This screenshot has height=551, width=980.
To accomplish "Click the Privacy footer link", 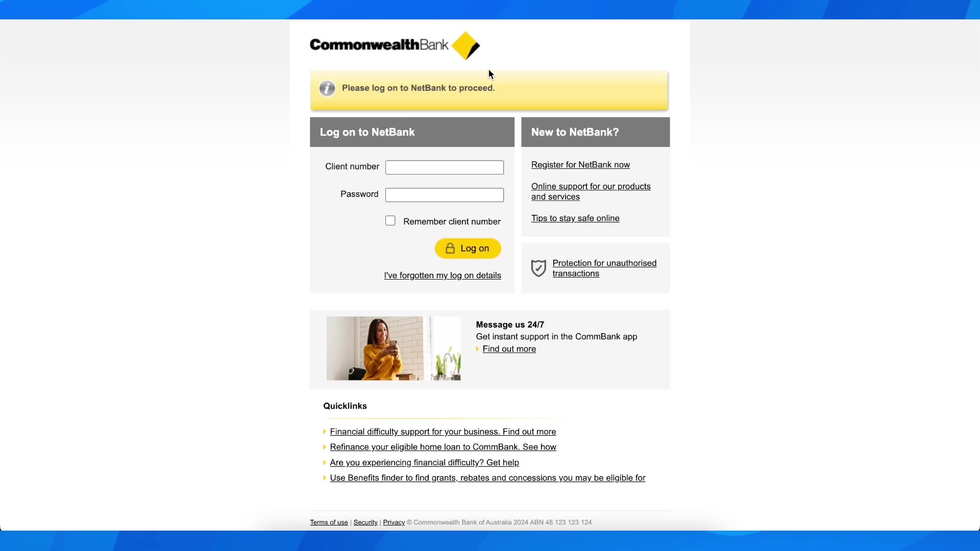I will click(393, 522).
